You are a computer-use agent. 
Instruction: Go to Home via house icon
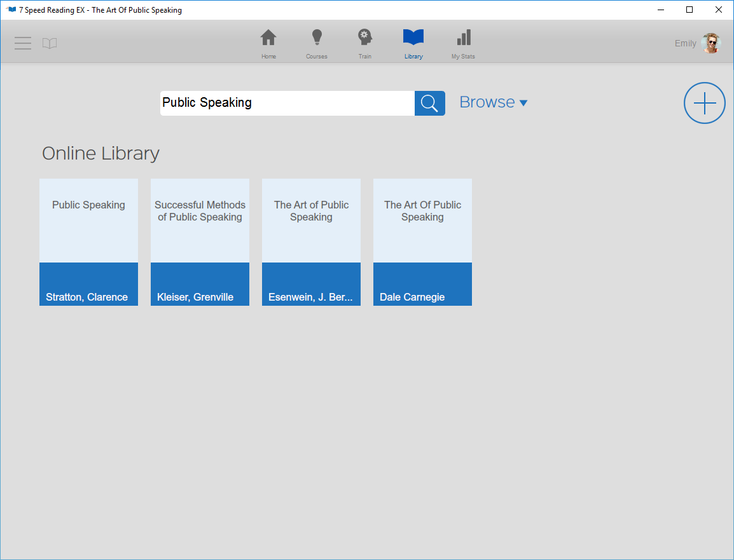click(268, 39)
